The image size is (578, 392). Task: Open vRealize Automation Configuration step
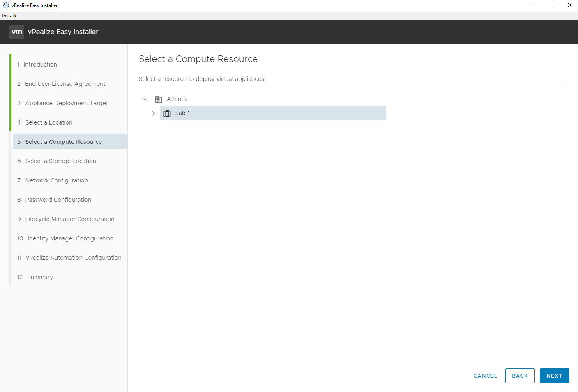pyautogui.click(x=69, y=258)
